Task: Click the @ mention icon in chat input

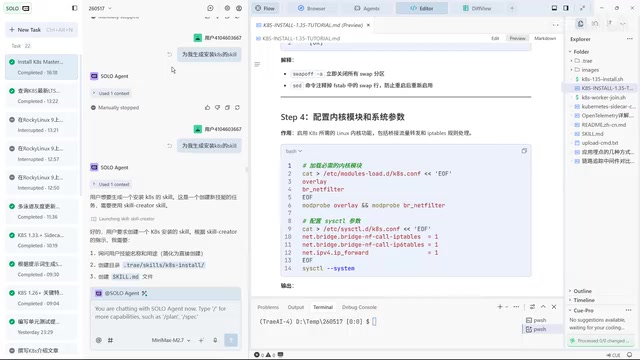Action: (x=98, y=340)
